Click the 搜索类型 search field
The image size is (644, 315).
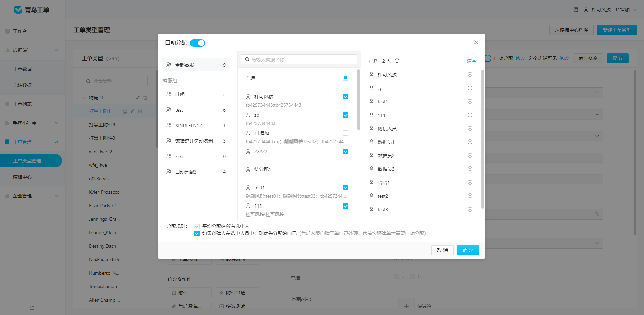click(115, 81)
